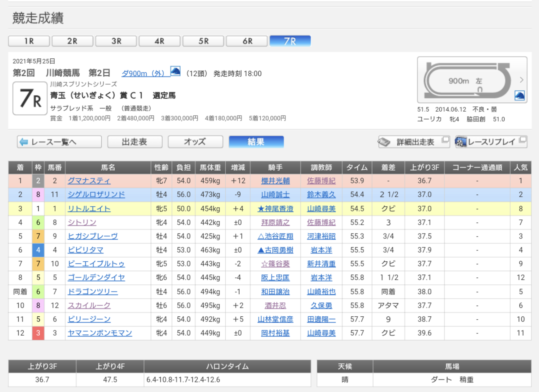Click the popup window icon on レースリプレイ
The width and height of the screenshot is (539, 392).
[523, 140]
